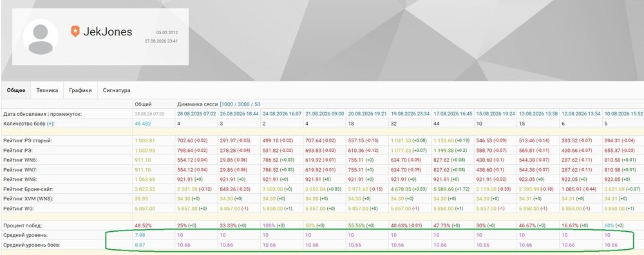Click the WG rating cell 5 860.00 (+1)
The image size is (644, 255).
point(620,209)
